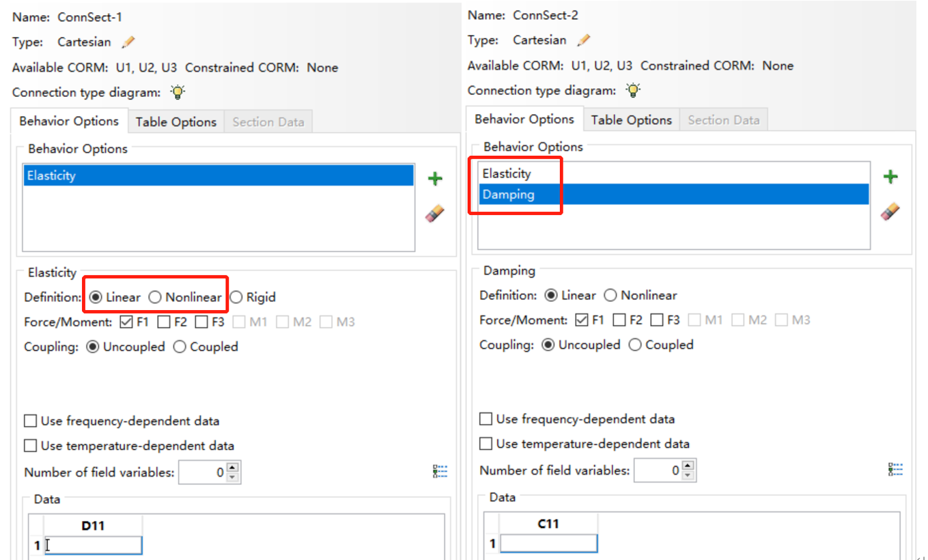Screen dimensions: 928x560
Task: Delete the selected behavior with the eraser in ConnSect-2
Action: (x=890, y=212)
